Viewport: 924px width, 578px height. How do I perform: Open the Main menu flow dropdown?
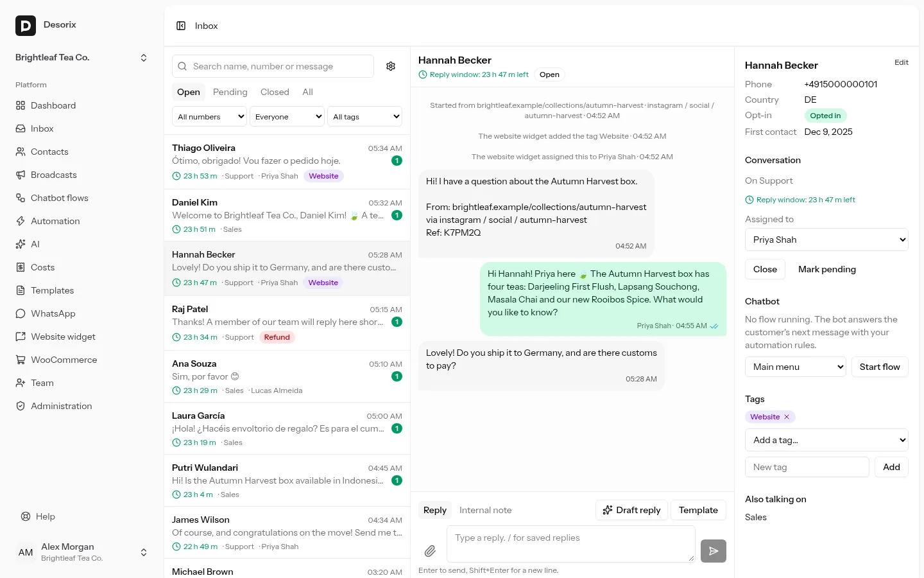click(796, 367)
